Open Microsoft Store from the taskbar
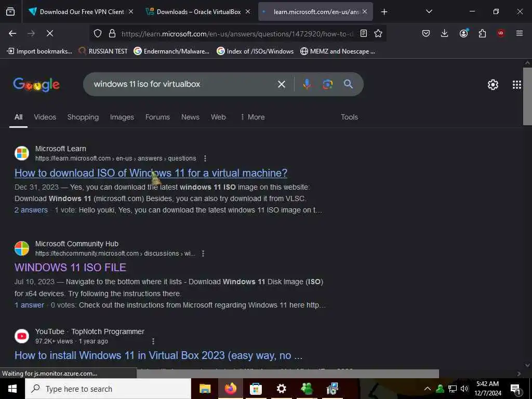 [x=256, y=389]
